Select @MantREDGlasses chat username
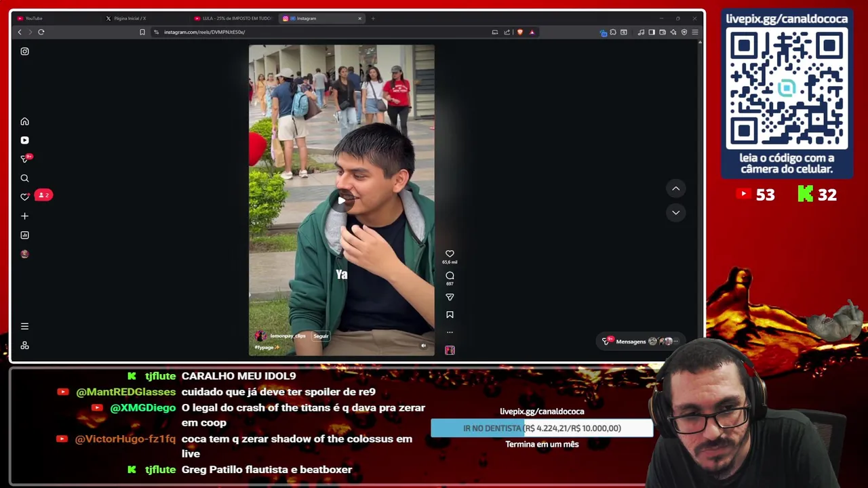This screenshot has width=868, height=488. click(x=125, y=392)
